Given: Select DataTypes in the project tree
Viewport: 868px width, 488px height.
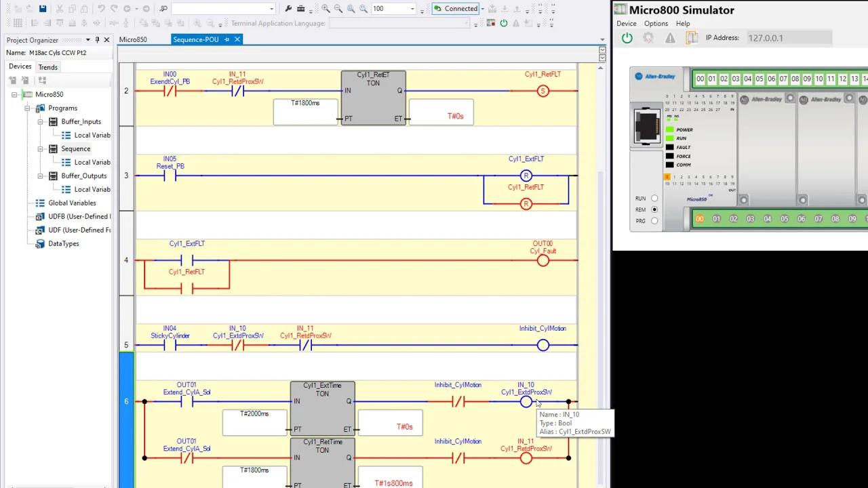Looking at the screenshot, I should pyautogui.click(x=63, y=243).
